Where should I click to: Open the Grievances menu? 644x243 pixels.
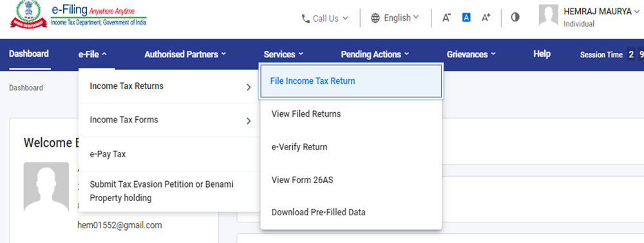(471, 54)
